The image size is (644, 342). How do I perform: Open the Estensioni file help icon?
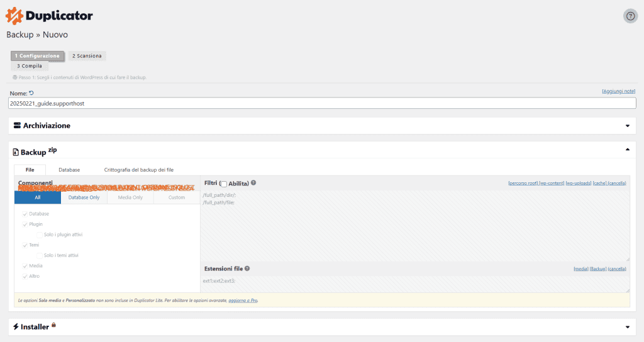coord(247,268)
